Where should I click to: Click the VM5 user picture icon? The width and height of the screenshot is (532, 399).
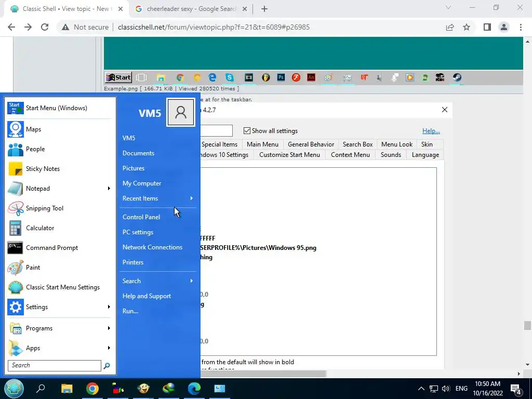pos(180,112)
